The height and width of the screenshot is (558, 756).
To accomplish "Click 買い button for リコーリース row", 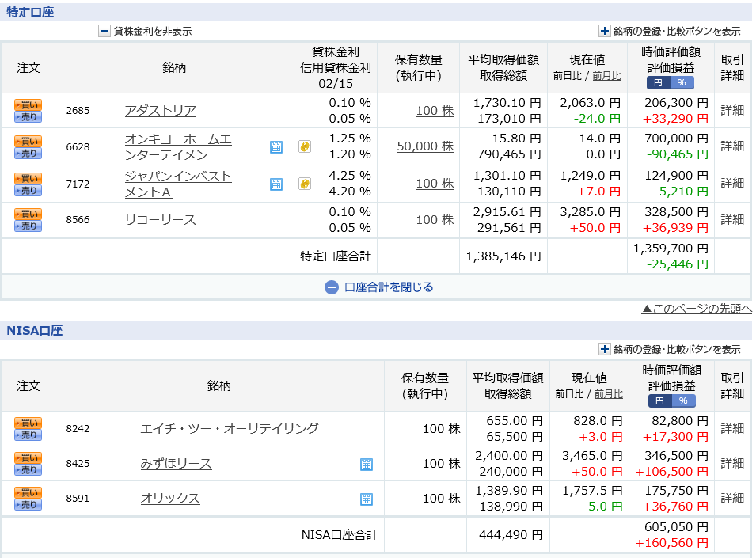I will coord(28,214).
